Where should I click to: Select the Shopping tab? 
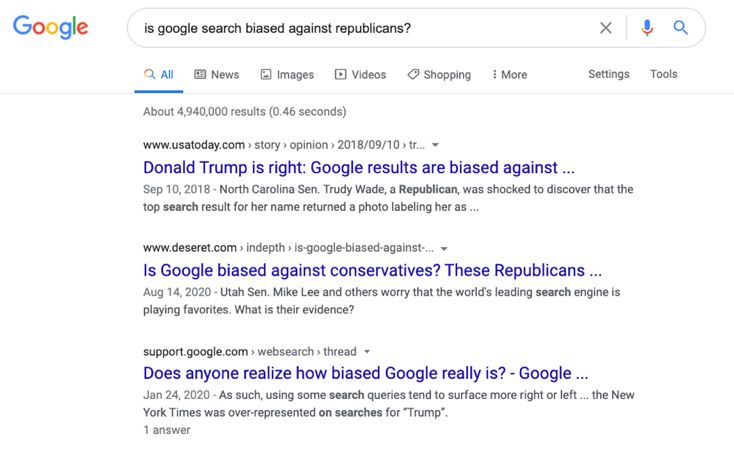(439, 74)
